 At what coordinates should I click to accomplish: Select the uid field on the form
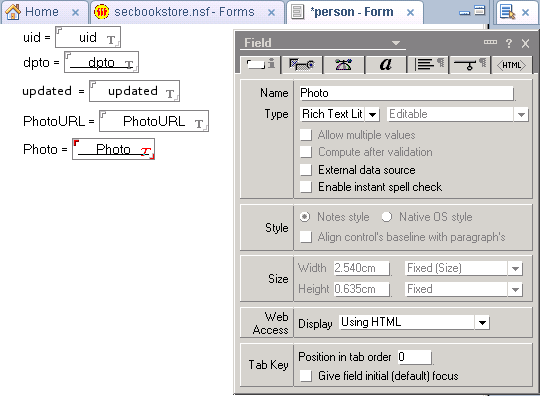point(88,37)
